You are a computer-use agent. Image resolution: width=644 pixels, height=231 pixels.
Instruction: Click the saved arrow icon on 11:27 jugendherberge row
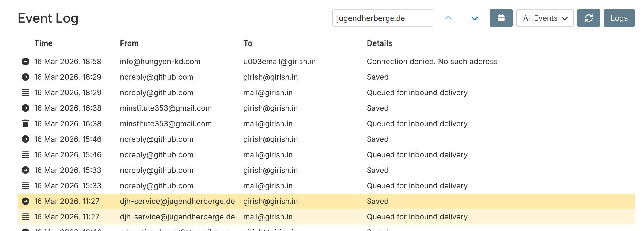click(25, 201)
